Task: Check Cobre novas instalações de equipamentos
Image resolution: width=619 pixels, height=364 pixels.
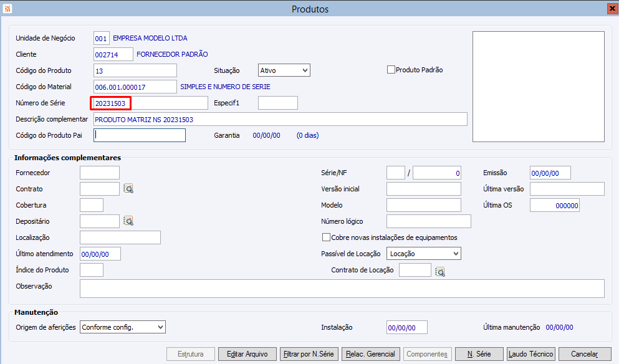Action: click(327, 237)
